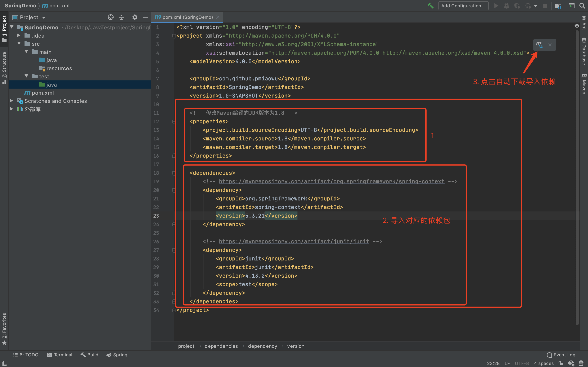Expand the .idea folder

pos(19,36)
